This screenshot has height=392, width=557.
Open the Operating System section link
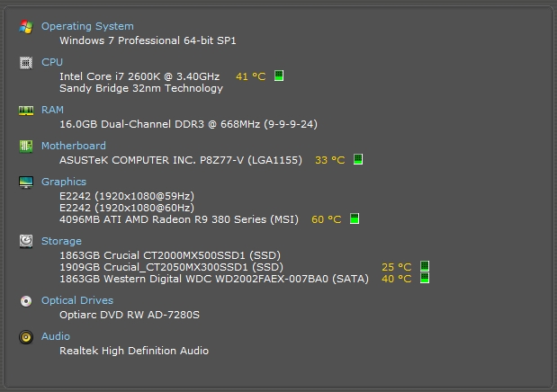click(x=87, y=27)
